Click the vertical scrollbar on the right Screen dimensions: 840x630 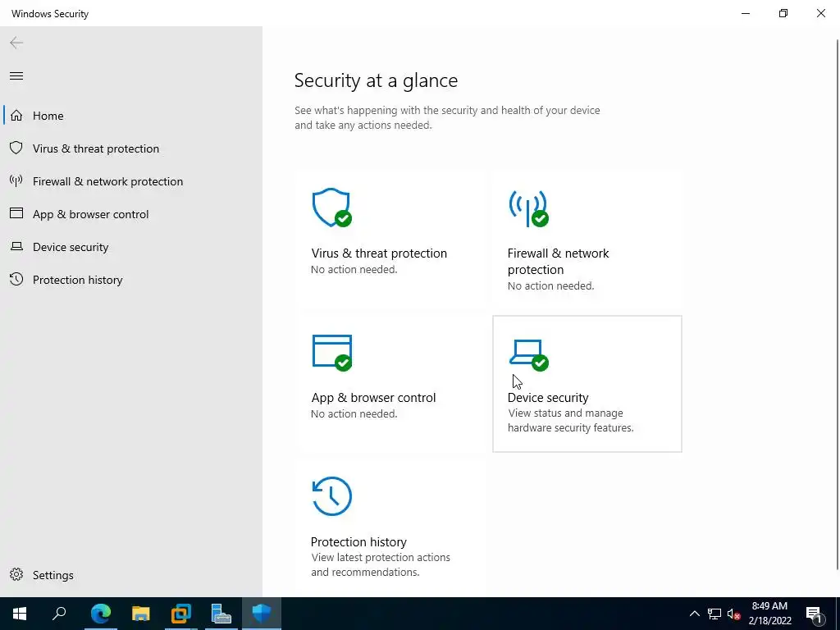pyautogui.click(x=837, y=304)
